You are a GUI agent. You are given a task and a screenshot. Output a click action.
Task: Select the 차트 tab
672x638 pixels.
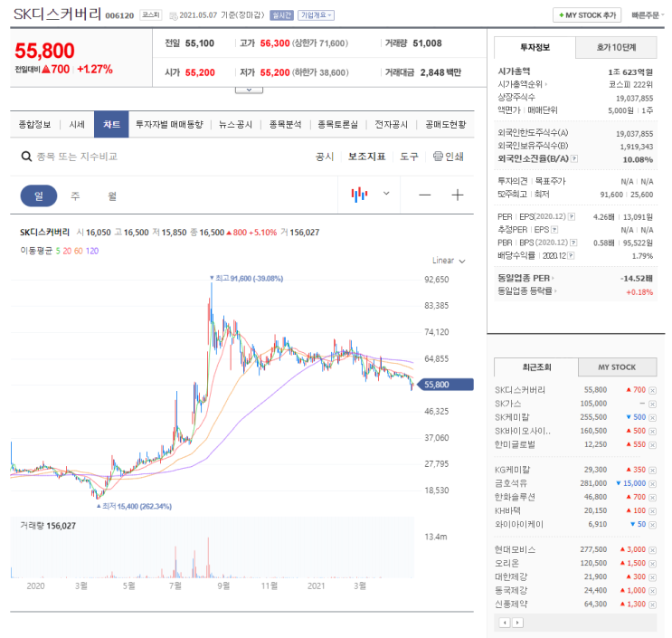tap(111, 124)
